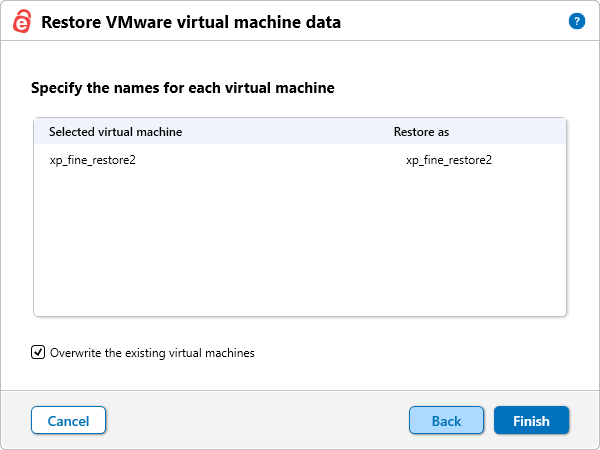Select xp_fine_restore2 under Selected virtual machine
600x450 pixels.
point(92,160)
